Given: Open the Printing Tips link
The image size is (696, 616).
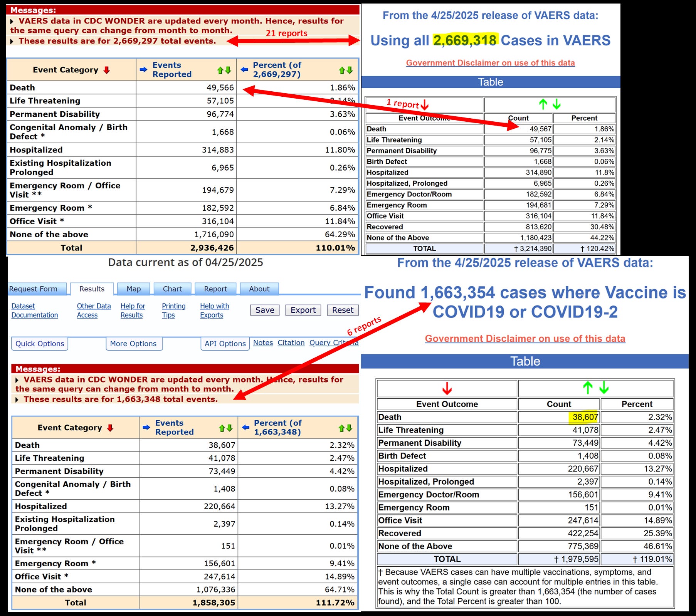Looking at the screenshot, I should pyautogui.click(x=173, y=311).
